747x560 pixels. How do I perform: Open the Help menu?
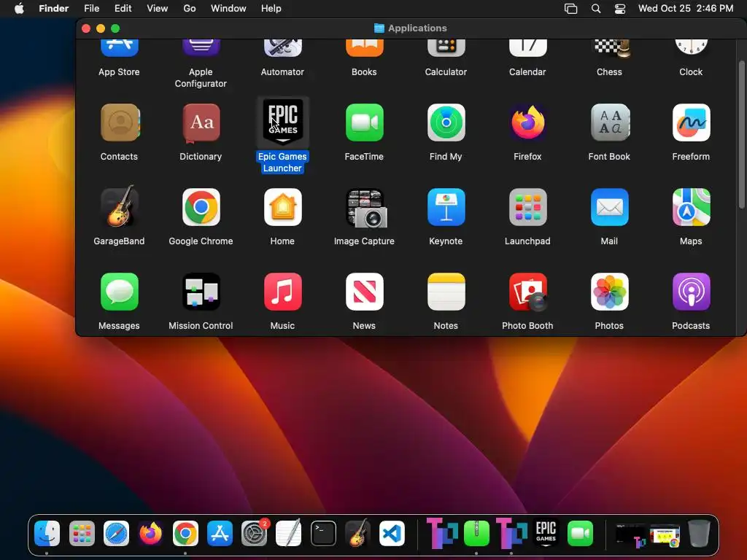click(x=271, y=9)
